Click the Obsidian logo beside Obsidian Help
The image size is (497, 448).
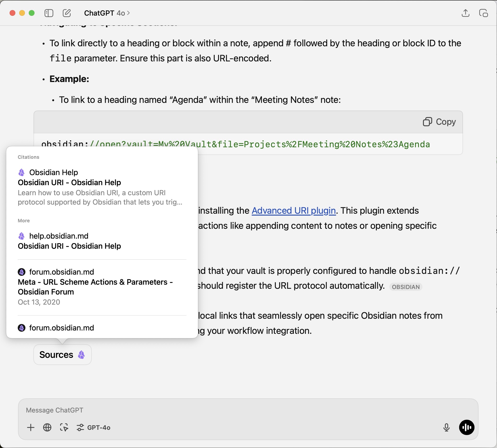pos(22,172)
